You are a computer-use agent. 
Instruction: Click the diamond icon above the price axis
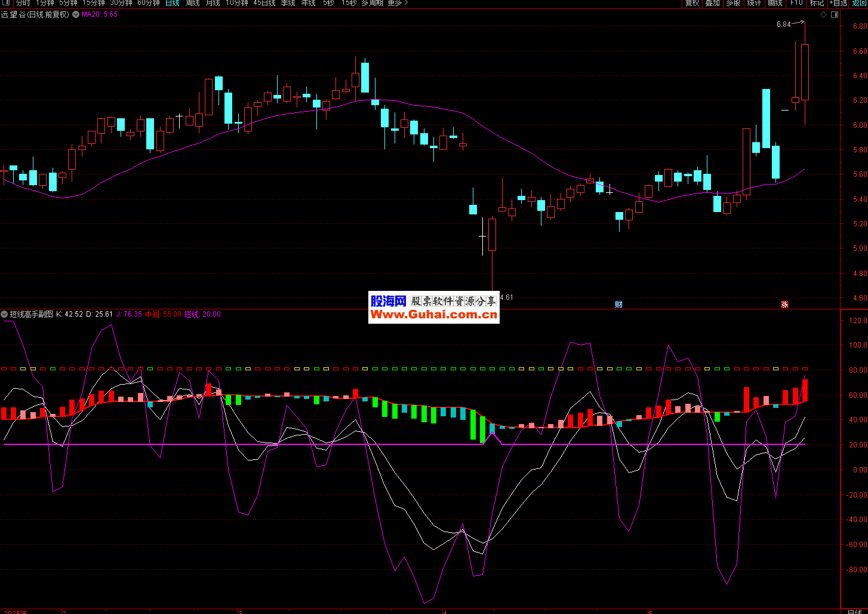(x=824, y=15)
